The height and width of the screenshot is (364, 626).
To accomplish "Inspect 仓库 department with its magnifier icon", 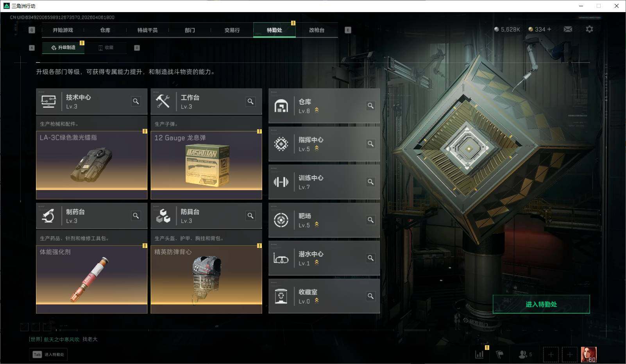I will coord(370,106).
